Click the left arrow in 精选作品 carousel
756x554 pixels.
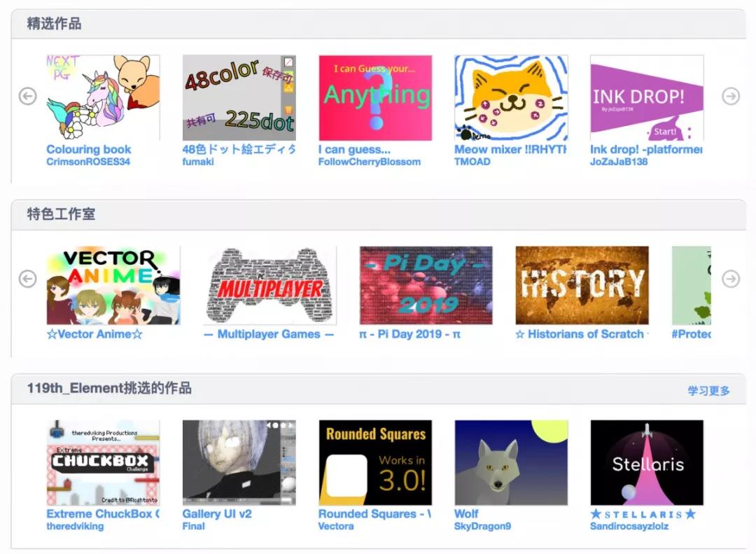point(27,96)
